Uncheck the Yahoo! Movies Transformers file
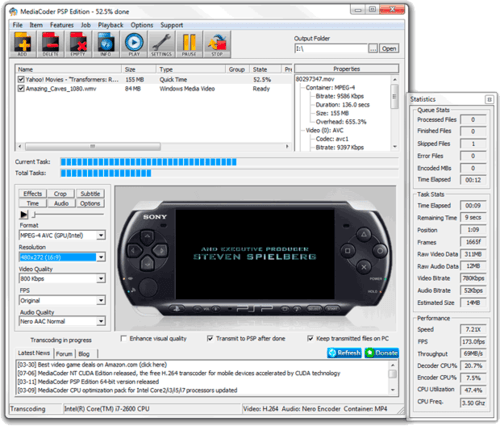500x426 pixels. click(x=21, y=79)
